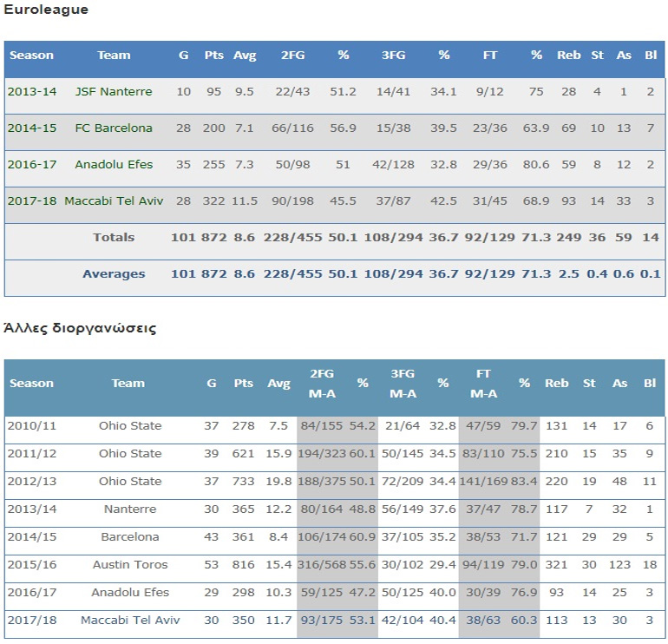The height and width of the screenshot is (644, 668).
Task: Click the Totals row label
Action: click(x=114, y=238)
